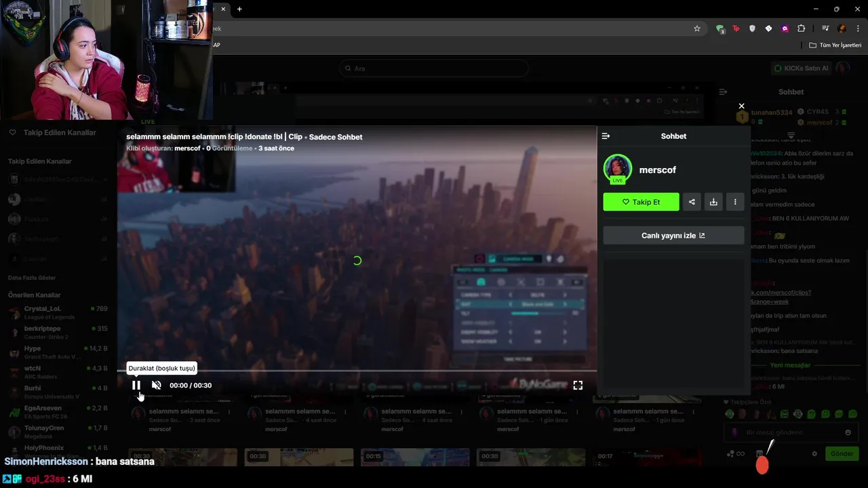Open the Chrome profile avatar

click(x=842, y=28)
